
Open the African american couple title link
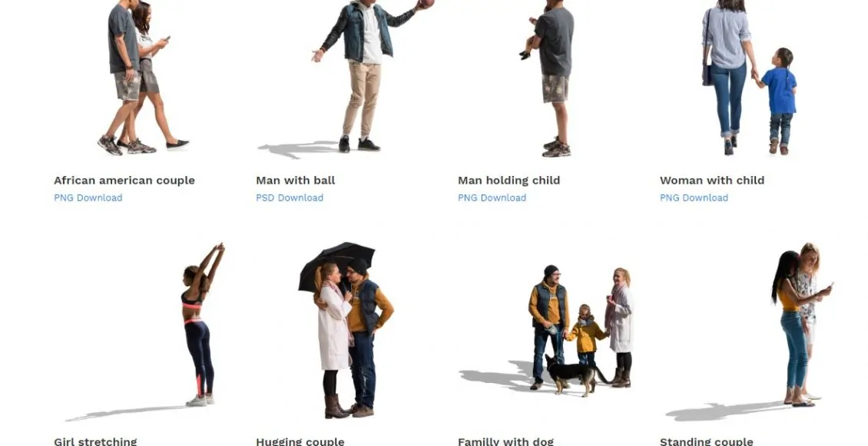(x=124, y=180)
